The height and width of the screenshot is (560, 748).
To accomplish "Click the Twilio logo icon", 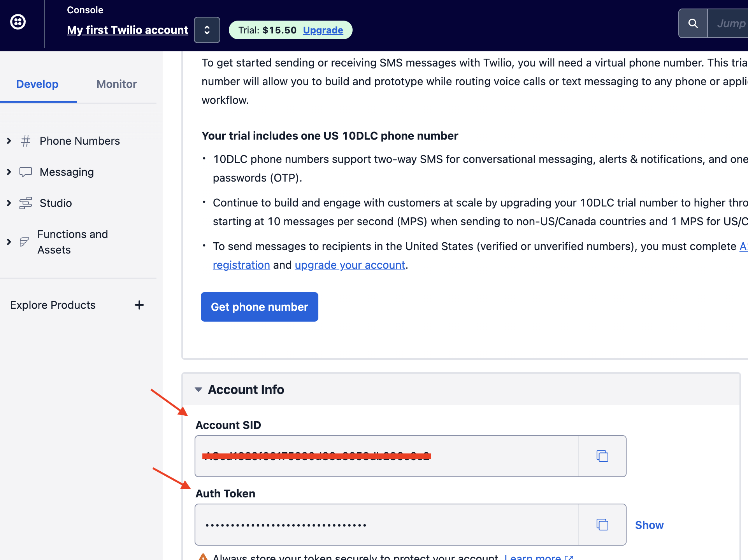I will click(18, 22).
